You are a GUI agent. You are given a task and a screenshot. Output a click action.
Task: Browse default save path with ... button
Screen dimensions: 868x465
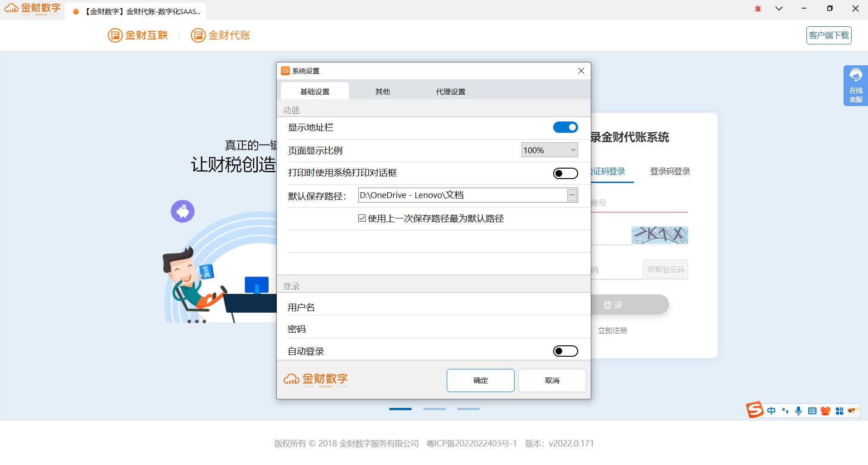(x=572, y=195)
